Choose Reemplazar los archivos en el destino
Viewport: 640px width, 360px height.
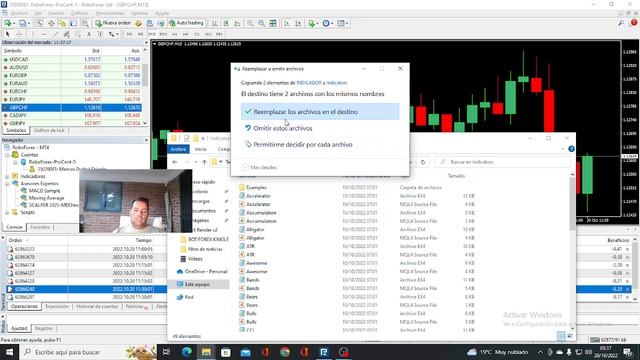click(320, 111)
